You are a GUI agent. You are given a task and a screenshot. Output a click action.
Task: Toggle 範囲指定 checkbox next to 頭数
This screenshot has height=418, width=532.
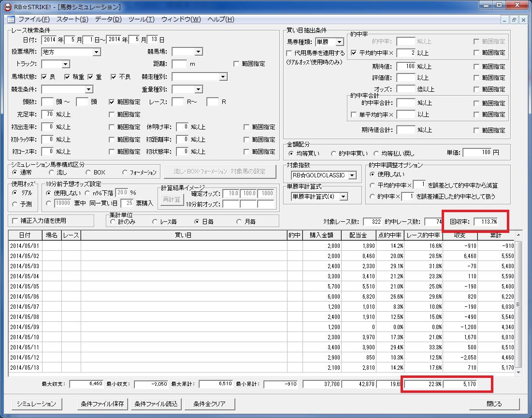112,102
